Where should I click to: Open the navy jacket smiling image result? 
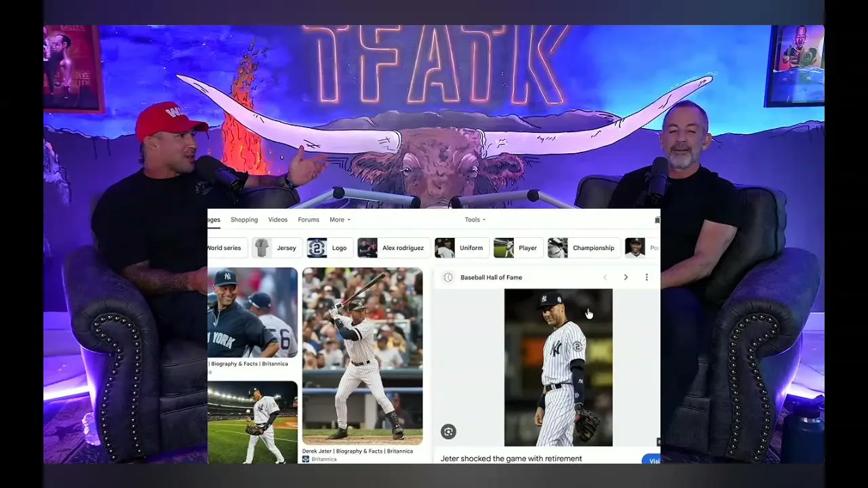coord(252,312)
